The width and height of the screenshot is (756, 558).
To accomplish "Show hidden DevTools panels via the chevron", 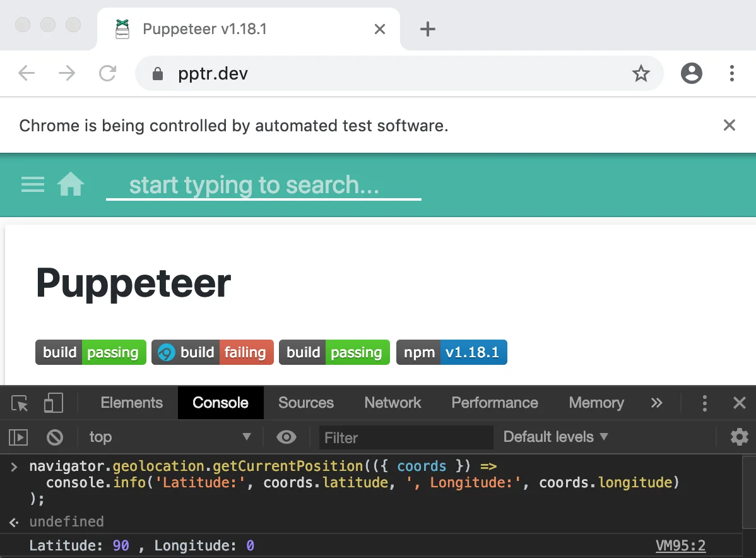I will pos(657,403).
